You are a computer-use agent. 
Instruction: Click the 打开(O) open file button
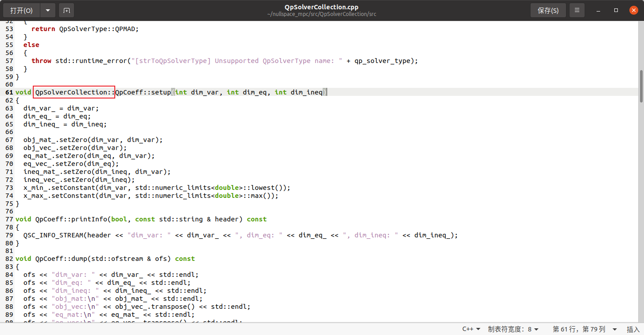click(x=22, y=10)
